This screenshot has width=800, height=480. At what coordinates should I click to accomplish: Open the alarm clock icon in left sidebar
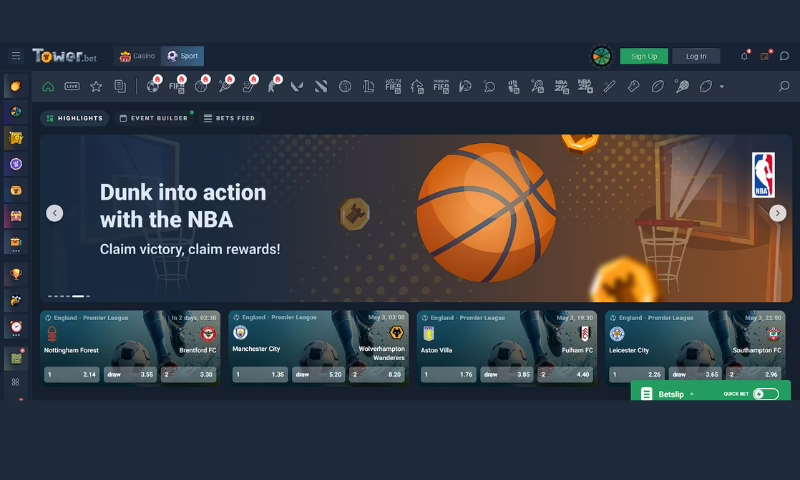point(16,326)
